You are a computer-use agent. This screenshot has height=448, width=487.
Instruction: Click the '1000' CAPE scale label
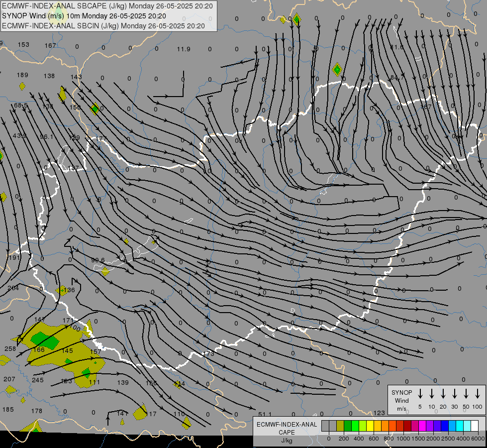[403, 439]
